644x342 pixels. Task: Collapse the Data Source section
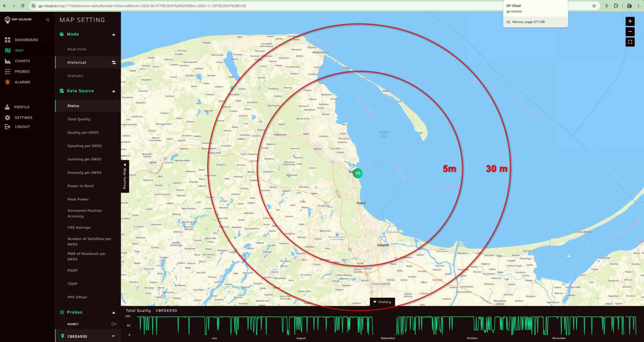[114, 91]
